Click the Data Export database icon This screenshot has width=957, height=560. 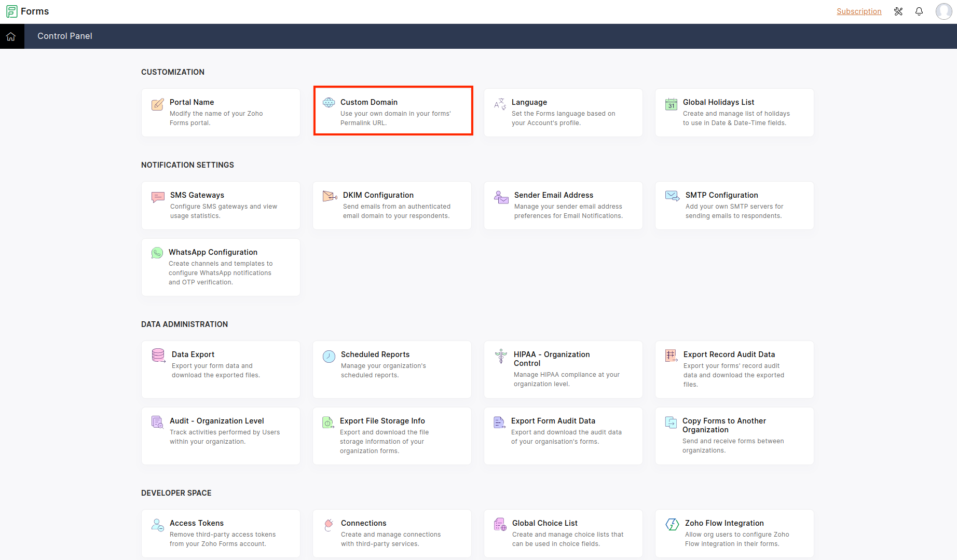point(158,356)
